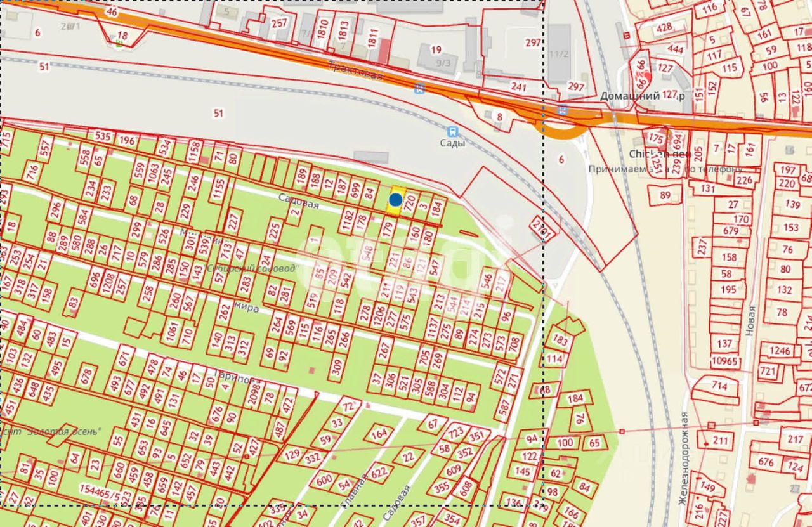Select parcel number 535
Viewport: 812px width, 527px height.
click(x=103, y=136)
